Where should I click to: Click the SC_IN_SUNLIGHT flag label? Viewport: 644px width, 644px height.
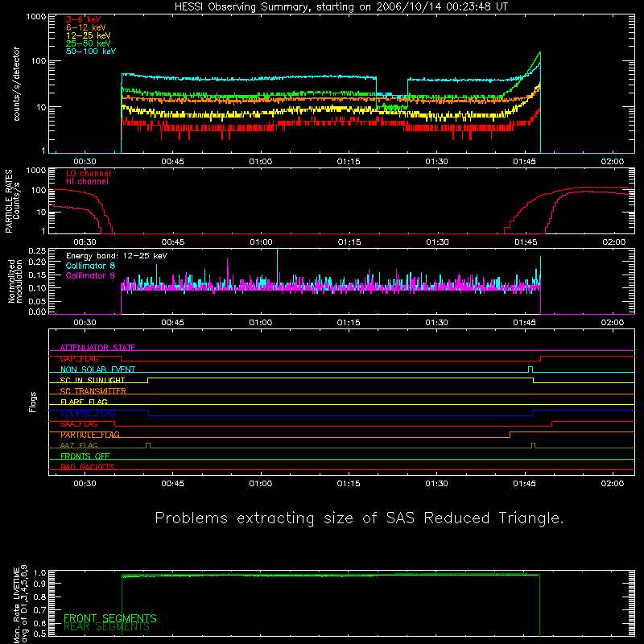[93, 380]
